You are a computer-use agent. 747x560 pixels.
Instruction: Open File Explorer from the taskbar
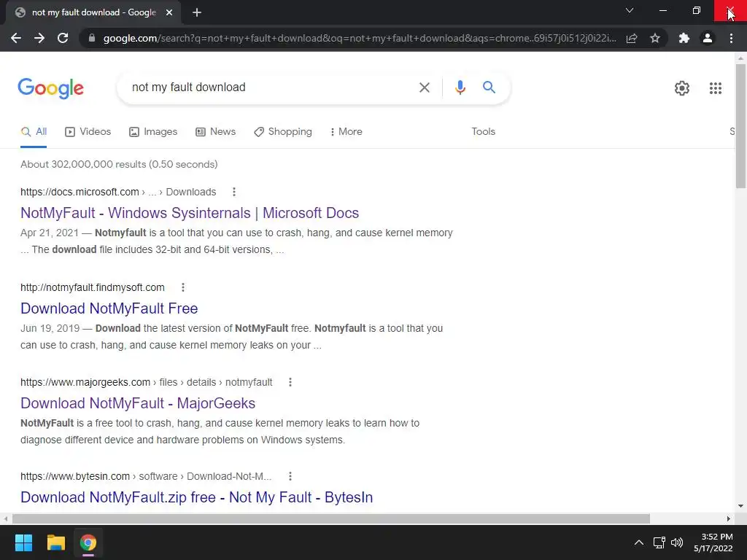(x=55, y=542)
